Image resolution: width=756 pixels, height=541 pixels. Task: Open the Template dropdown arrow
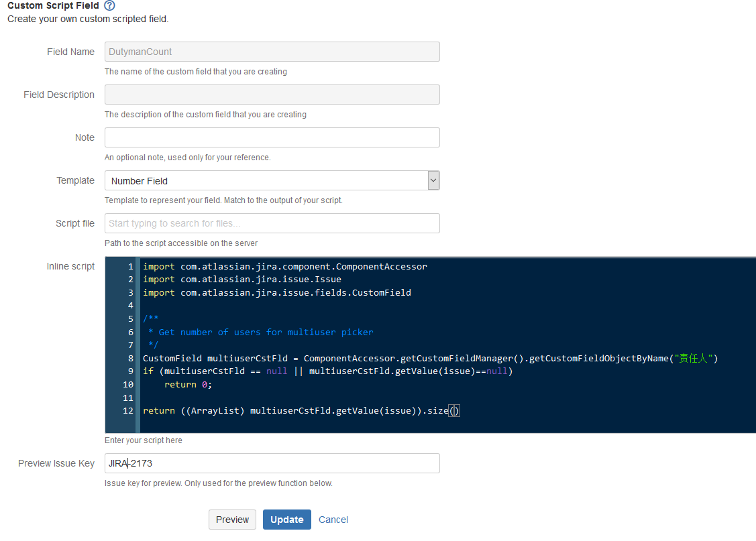[433, 180]
